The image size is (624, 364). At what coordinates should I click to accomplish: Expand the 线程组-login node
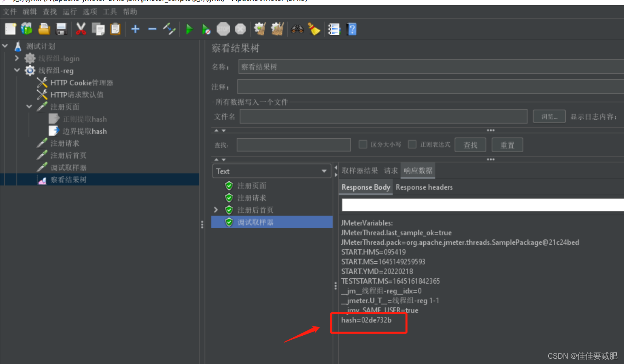tap(17, 58)
